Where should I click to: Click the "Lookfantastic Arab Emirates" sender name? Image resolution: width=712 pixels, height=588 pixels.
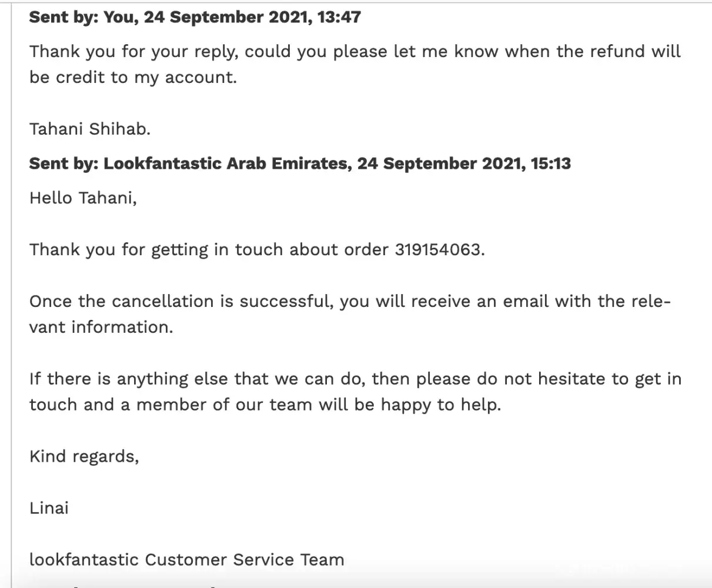click(226, 163)
